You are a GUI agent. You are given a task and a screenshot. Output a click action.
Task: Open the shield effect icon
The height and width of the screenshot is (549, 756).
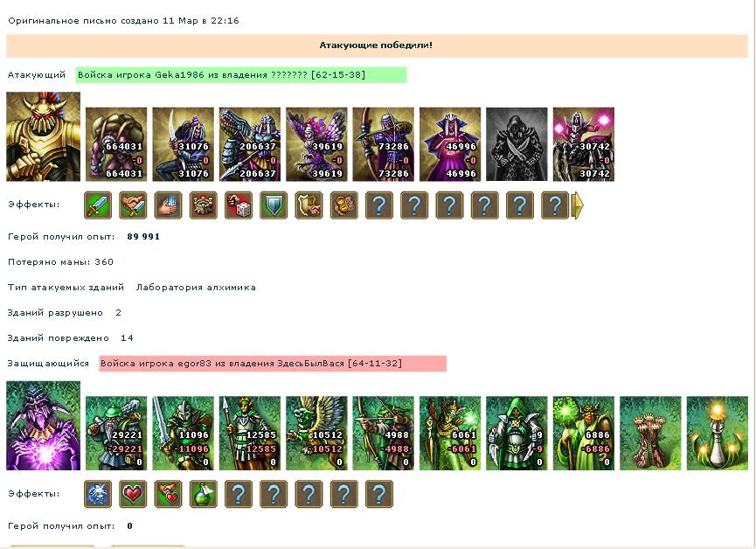[274, 205]
